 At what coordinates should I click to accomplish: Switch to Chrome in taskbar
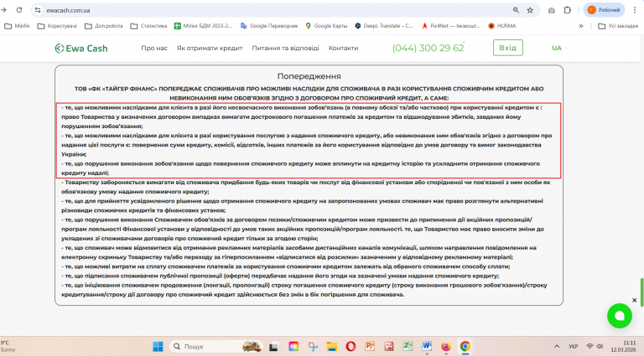(465, 347)
